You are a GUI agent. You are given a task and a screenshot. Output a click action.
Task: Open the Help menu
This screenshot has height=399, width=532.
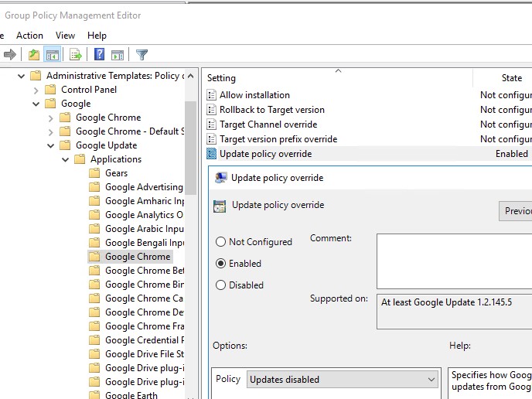coord(97,36)
